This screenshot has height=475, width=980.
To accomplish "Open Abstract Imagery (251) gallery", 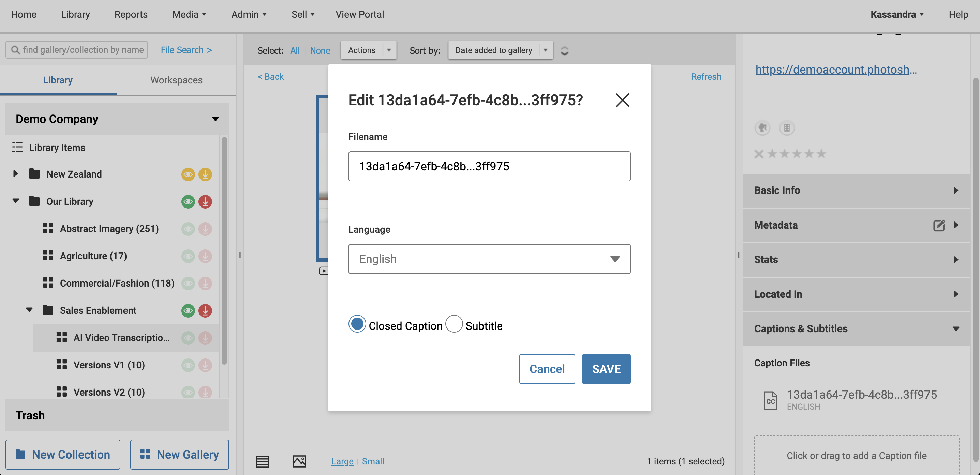I will pyautogui.click(x=109, y=229).
